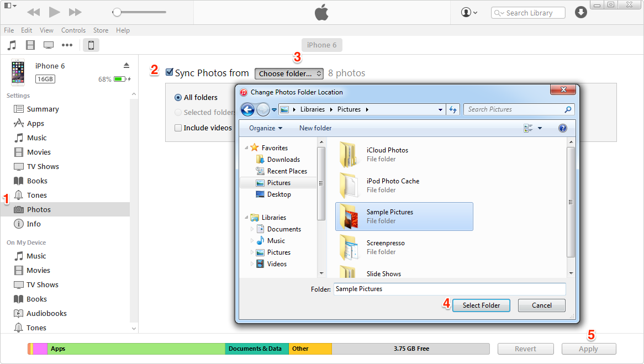Eject the iPhone 6 device
Image resolution: width=644 pixels, height=364 pixels.
(126, 66)
